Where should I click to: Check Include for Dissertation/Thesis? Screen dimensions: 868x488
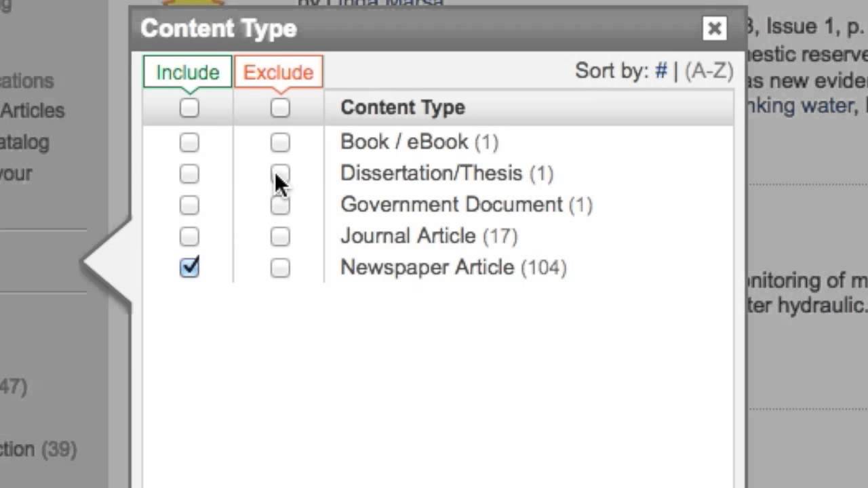click(x=189, y=174)
